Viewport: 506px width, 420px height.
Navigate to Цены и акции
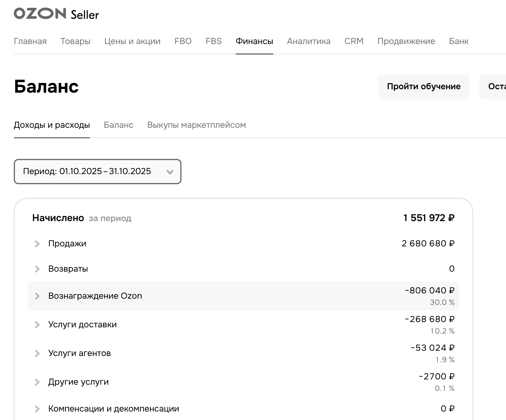click(132, 41)
